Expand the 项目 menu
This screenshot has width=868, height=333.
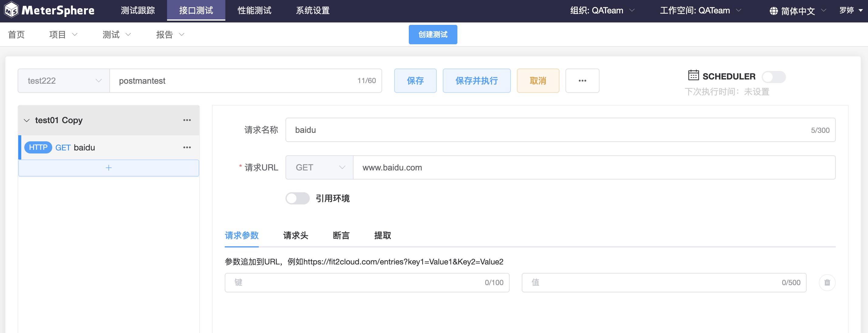(63, 35)
